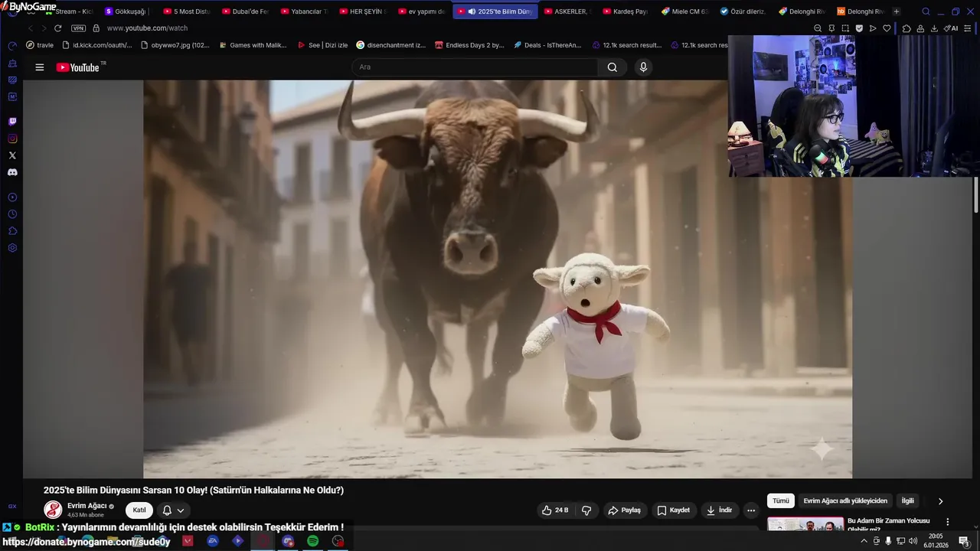Open the AI assistant toolbar button
Screen dimensions: 980x551
coord(951,28)
